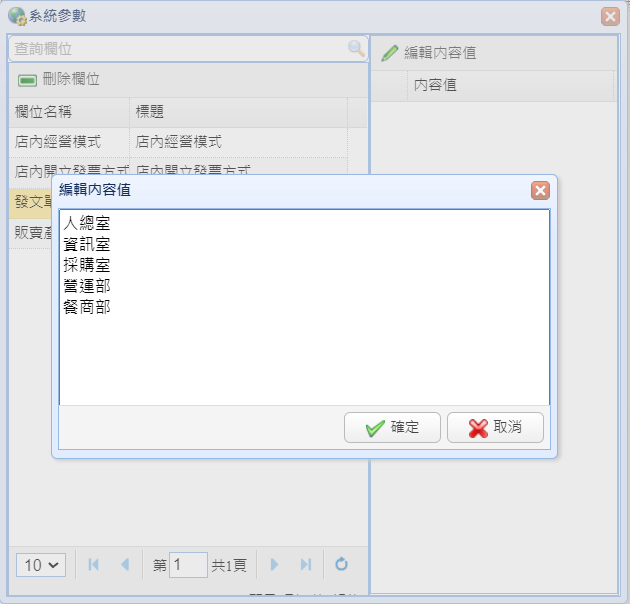The height and width of the screenshot is (604, 630).
Task: Go to next page icon
Action: point(274,565)
